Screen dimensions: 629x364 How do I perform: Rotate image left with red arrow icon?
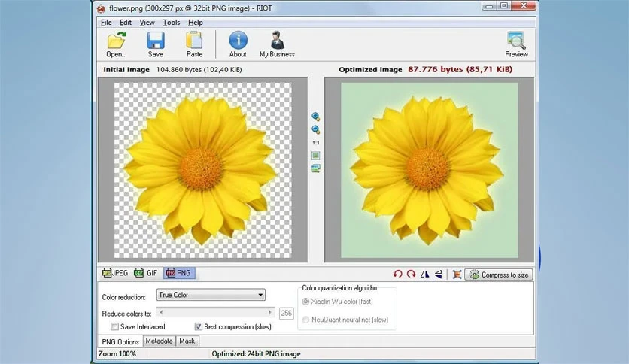point(397,275)
